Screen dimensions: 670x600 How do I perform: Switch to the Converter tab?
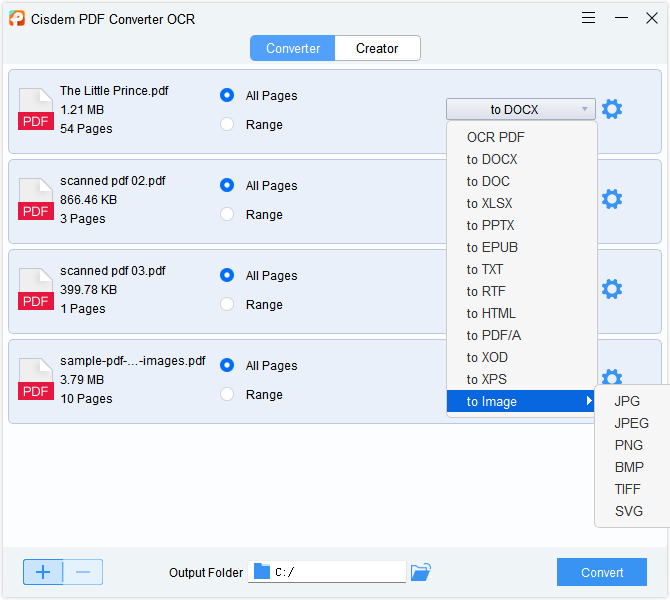tap(293, 48)
